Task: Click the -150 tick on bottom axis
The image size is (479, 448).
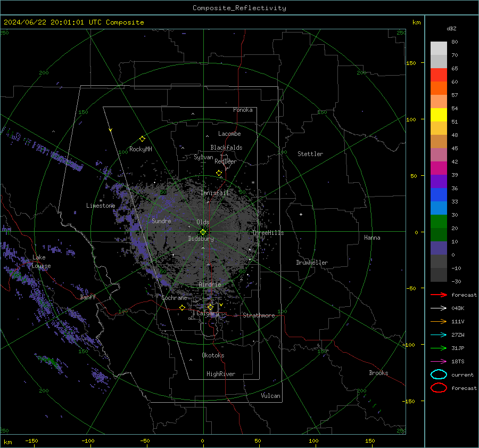Action: pyautogui.click(x=31, y=441)
